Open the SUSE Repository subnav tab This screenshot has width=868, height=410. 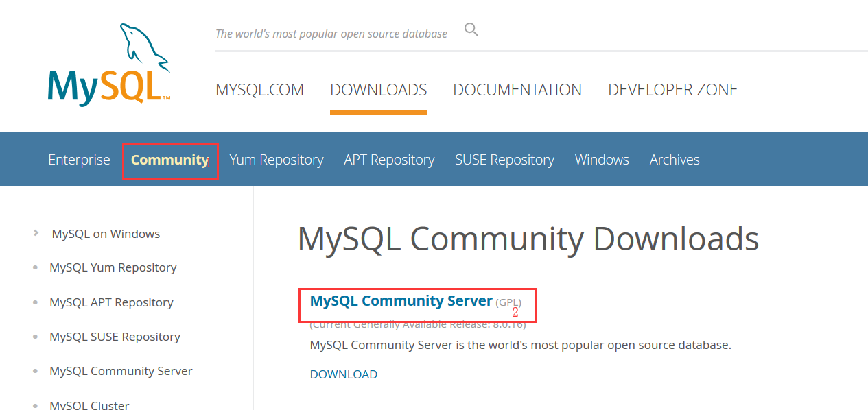pos(504,160)
